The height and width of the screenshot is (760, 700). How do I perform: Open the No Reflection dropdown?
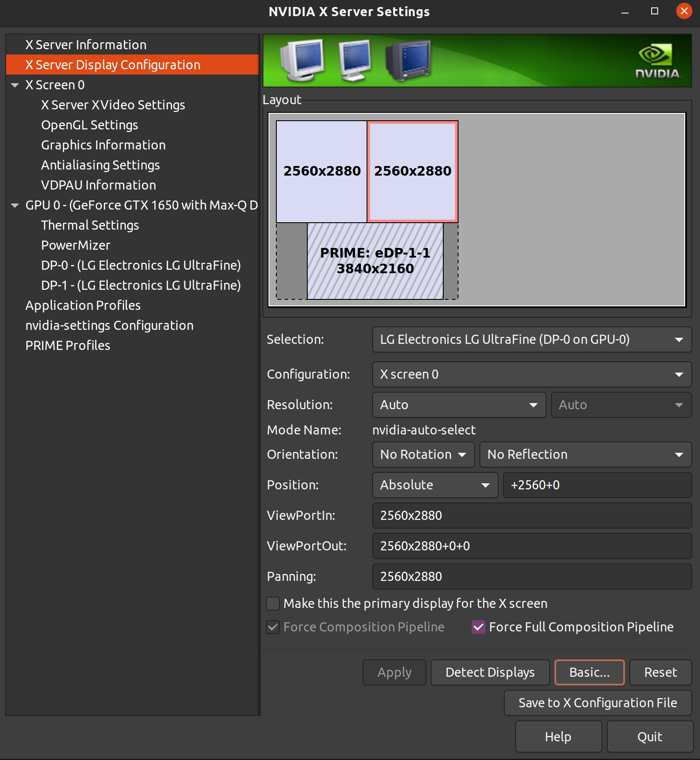pyautogui.click(x=585, y=455)
